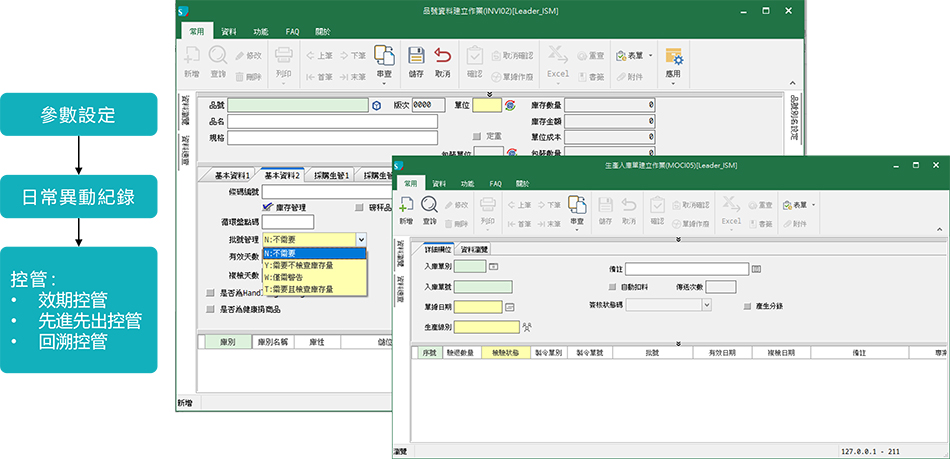This screenshot has width=950, height=459.
Task: Click the 查詢 magnifier icon in front window
Action: [x=430, y=208]
